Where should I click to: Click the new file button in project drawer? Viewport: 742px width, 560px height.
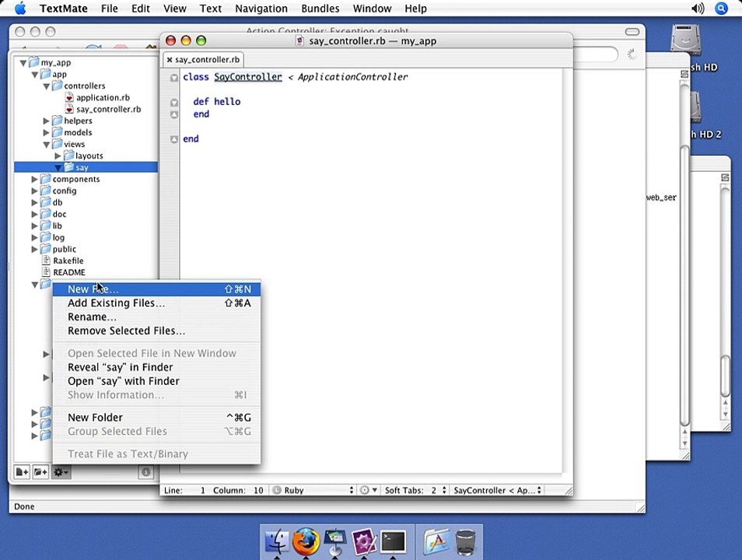(x=22, y=471)
